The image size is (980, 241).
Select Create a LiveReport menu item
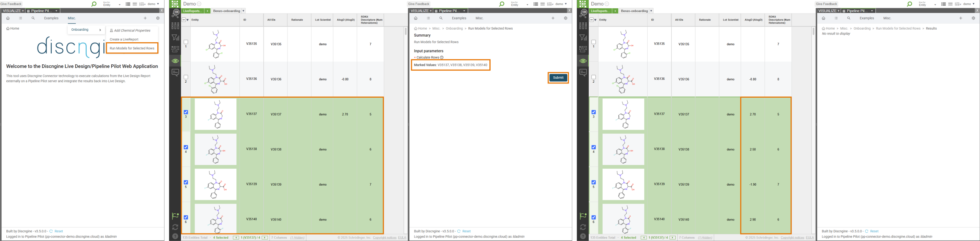pyautogui.click(x=124, y=40)
